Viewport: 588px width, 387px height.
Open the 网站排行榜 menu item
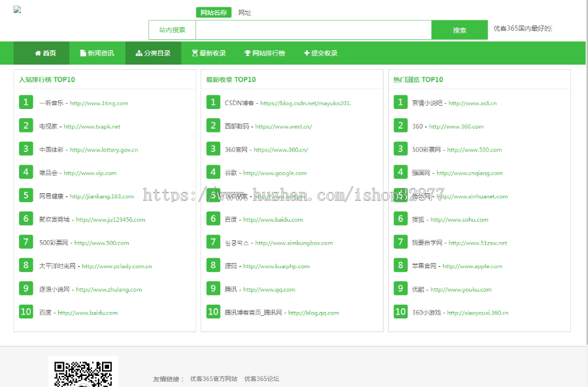point(265,54)
